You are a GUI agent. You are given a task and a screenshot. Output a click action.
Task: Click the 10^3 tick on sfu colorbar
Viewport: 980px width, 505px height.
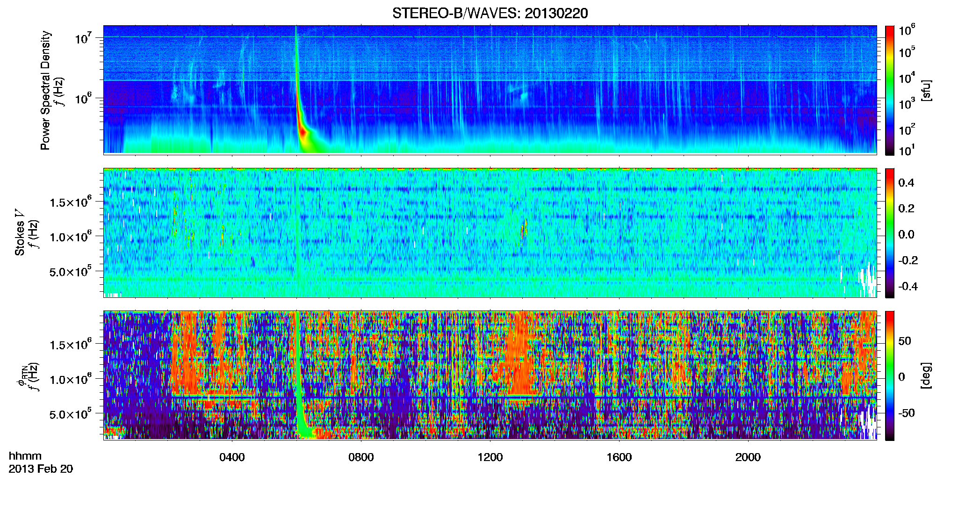click(907, 103)
